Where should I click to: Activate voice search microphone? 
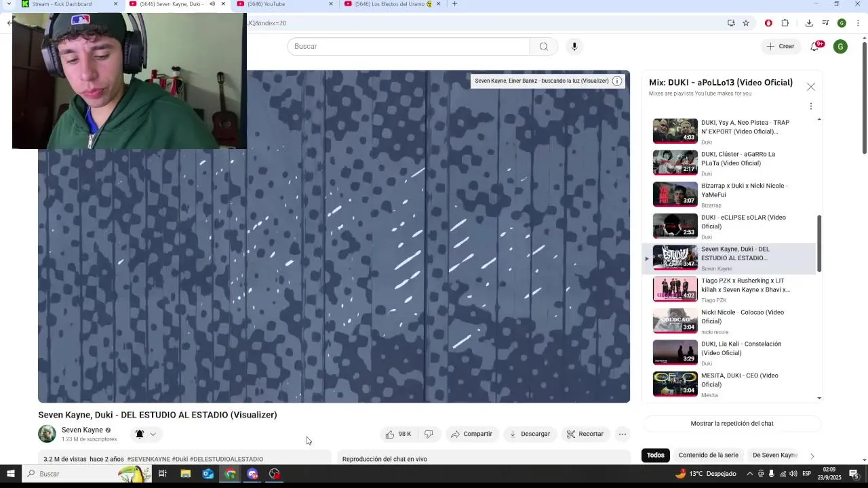tap(574, 46)
